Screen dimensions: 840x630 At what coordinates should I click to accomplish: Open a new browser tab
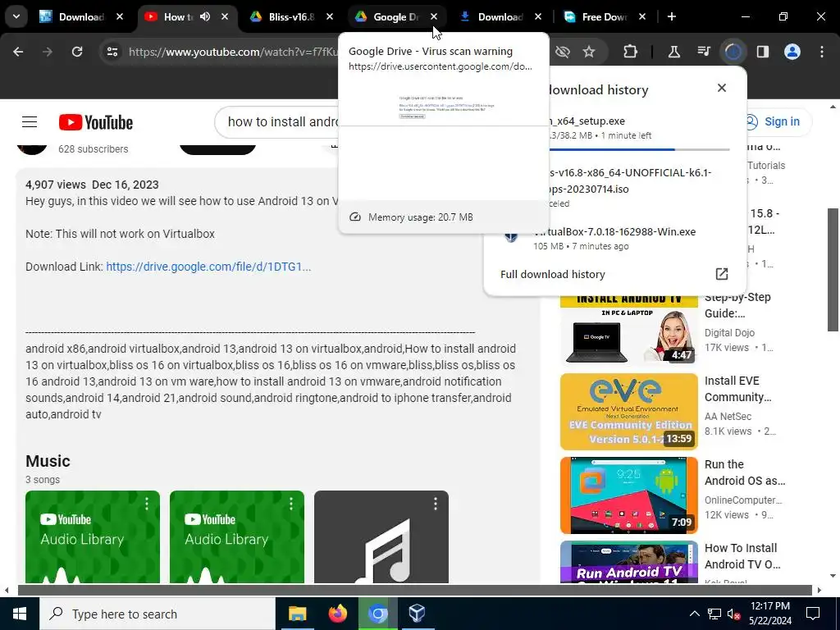point(671,16)
